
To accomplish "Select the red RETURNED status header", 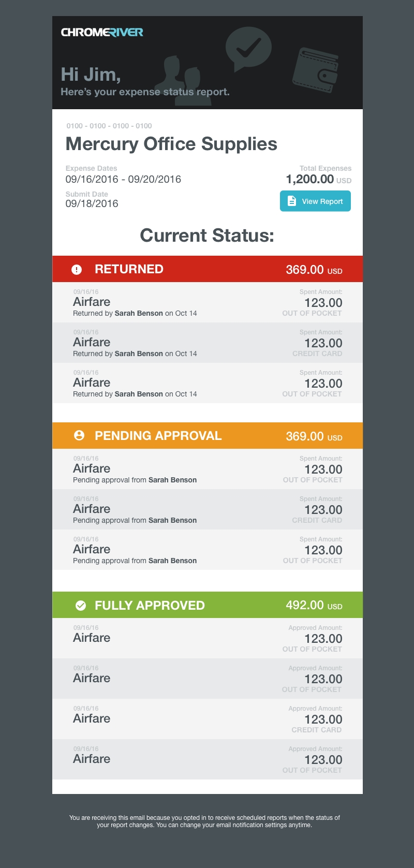I will (207, 269).
